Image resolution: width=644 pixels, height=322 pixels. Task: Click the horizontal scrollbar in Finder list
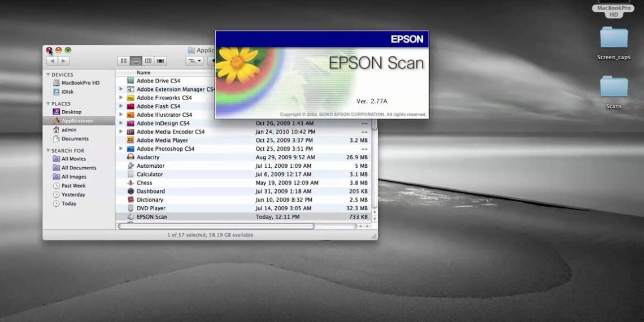[x=216, y=227]
